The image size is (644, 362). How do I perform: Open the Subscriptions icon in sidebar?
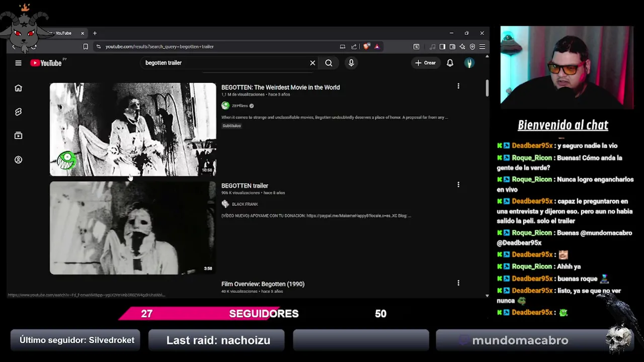18,135
